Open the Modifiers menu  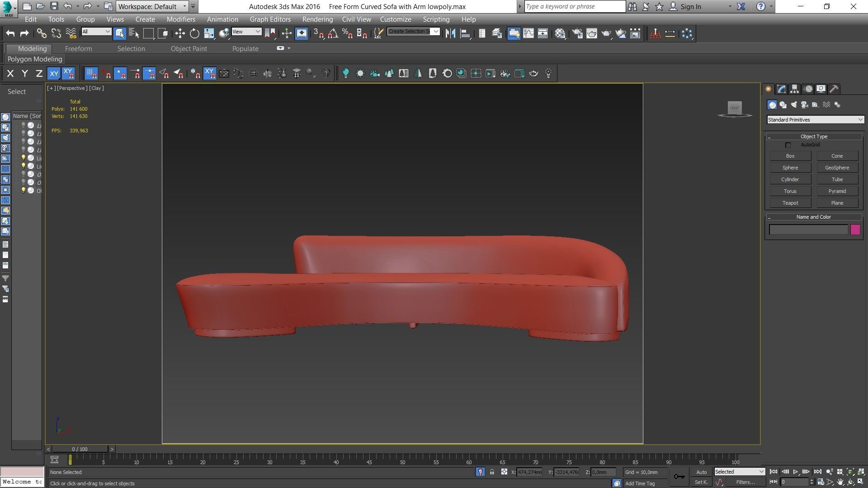[x=181, y=19]
